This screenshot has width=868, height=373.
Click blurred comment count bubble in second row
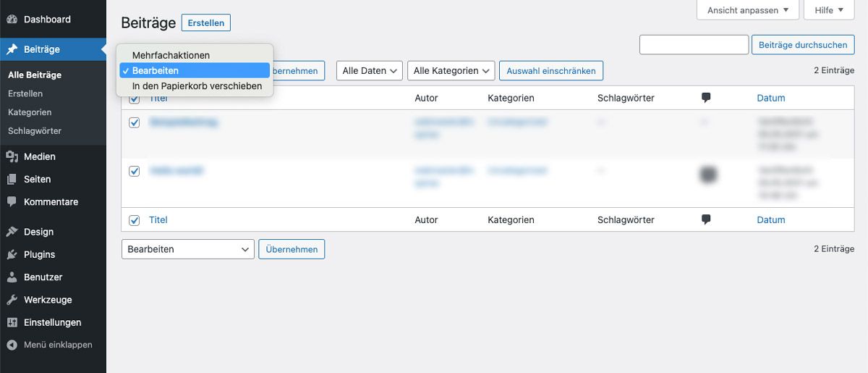click(x=709, y=174)
